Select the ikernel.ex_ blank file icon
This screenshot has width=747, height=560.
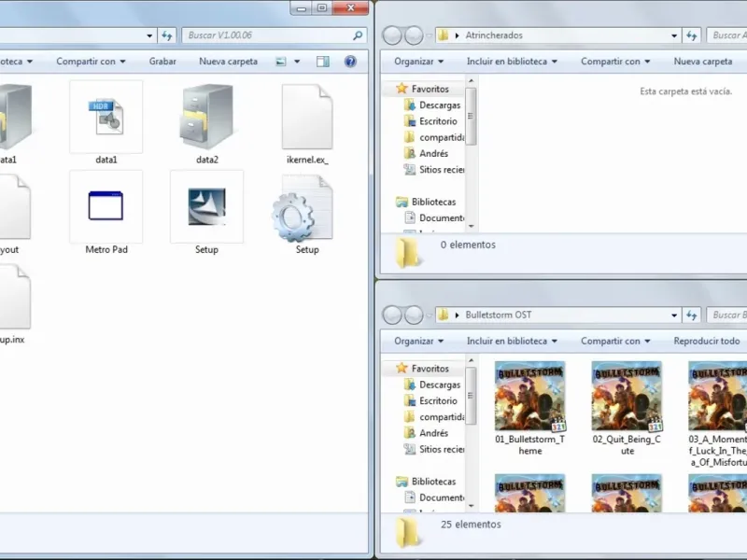click(x=307, y=117)
